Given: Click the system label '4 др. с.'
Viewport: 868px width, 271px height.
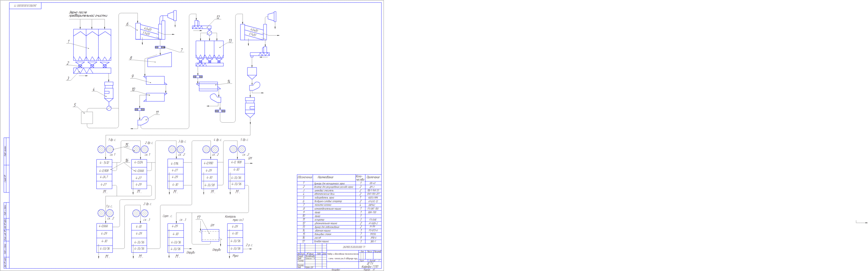Looking at the screenshot, I should pos(217,140).
